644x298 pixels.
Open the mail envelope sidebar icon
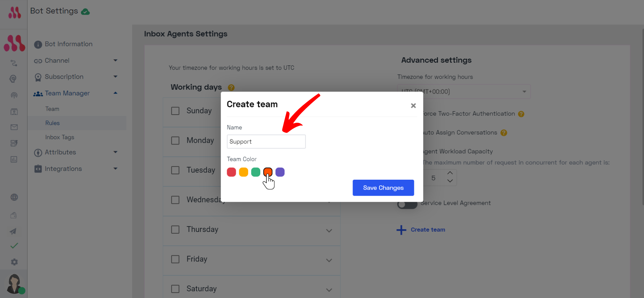point(14,127)
